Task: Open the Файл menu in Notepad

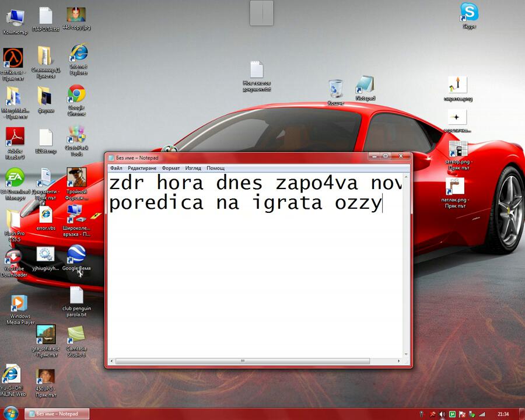Action: pyautogui.click(x=116, y=168)
